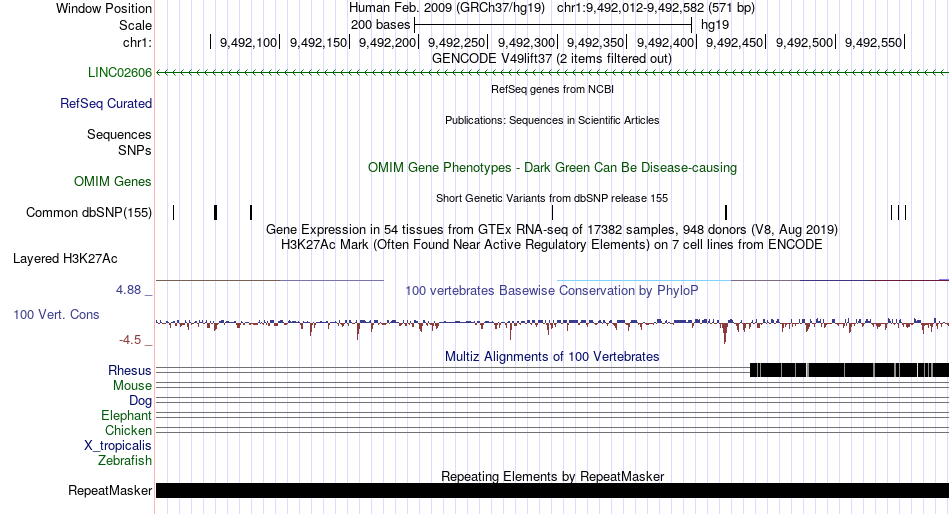Click the 9,492,100 ruler position
The image size is (950, 514).
tap(248, 42)
